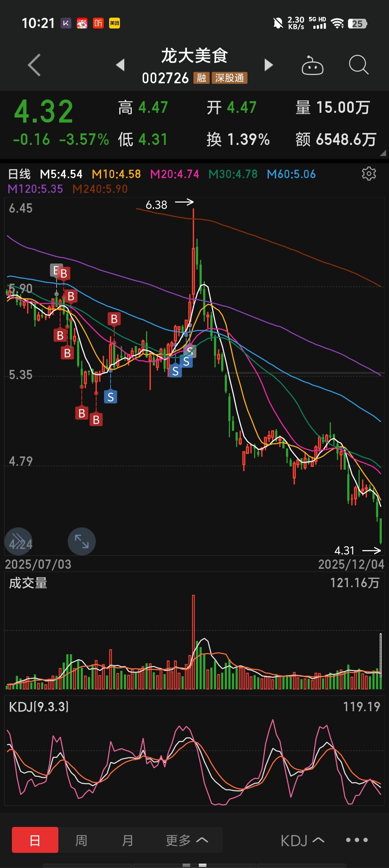The width and height of the screenshot is (389, 868).
Task: Tap the 成交量 volume panel label
Action: click(x=28, y=583)
